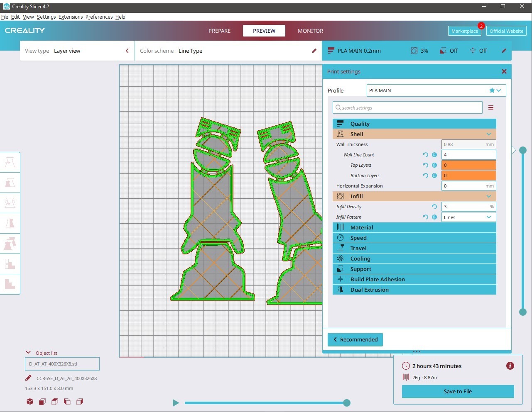Screen dimensions: 532x412
Task: Select the Support Blocker tool with x mark
Action: pos(10,264)
